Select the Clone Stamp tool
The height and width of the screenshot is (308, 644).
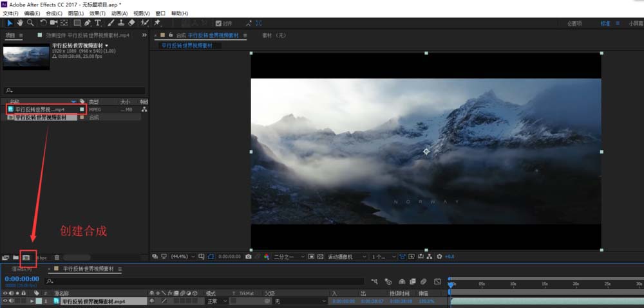click(x=121, y=23)
